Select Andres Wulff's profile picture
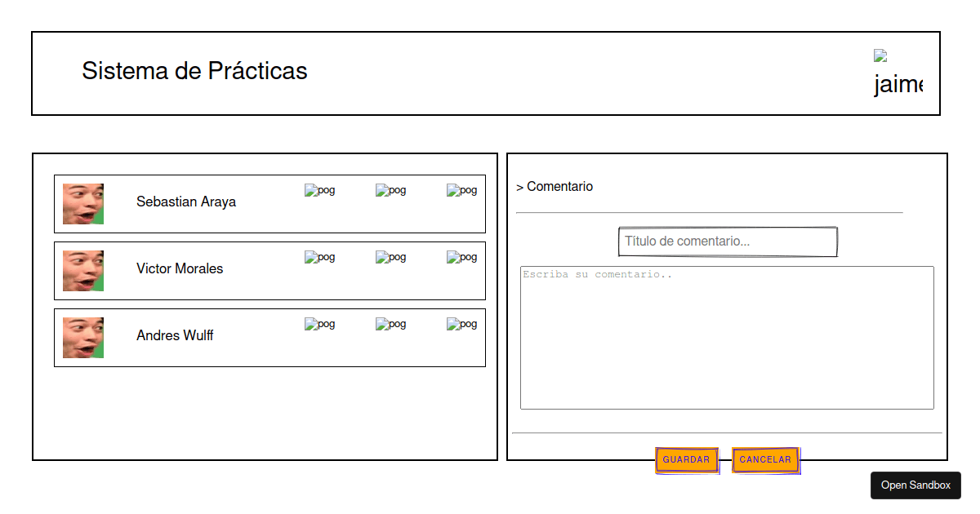The image size is (980, 514). pos(82,338)
